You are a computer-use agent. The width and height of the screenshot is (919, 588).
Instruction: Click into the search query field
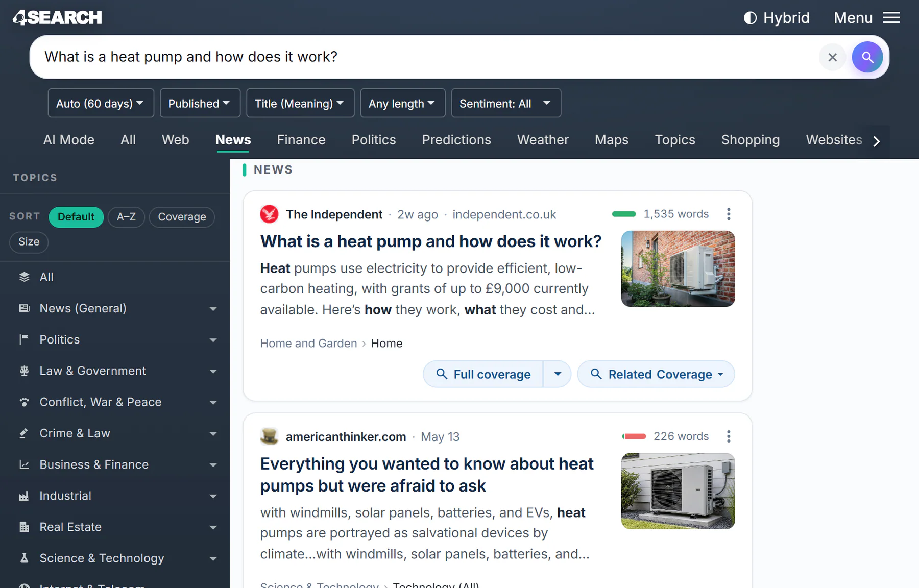pos(424,57)
